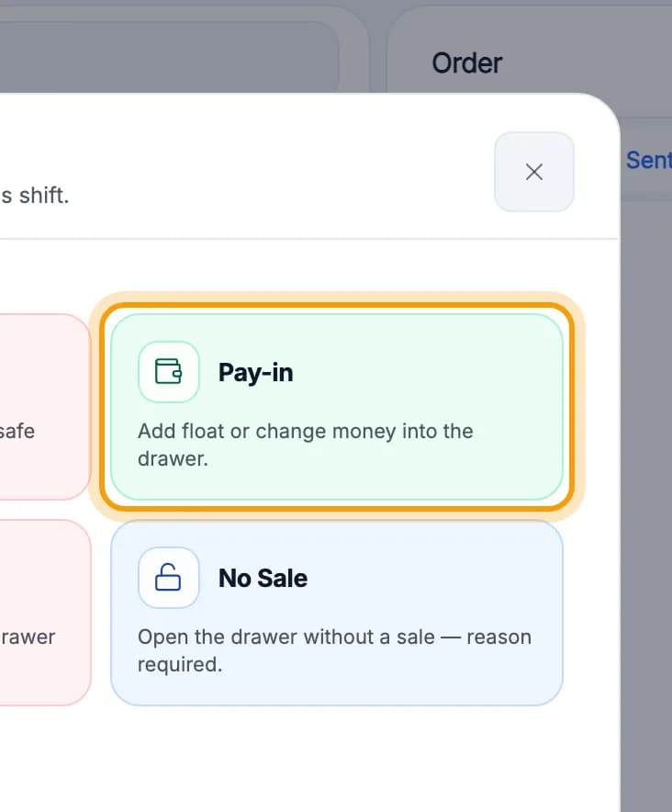Click the No Sale unlock padlock icon

pyautogui.click(x=168, y=578)
